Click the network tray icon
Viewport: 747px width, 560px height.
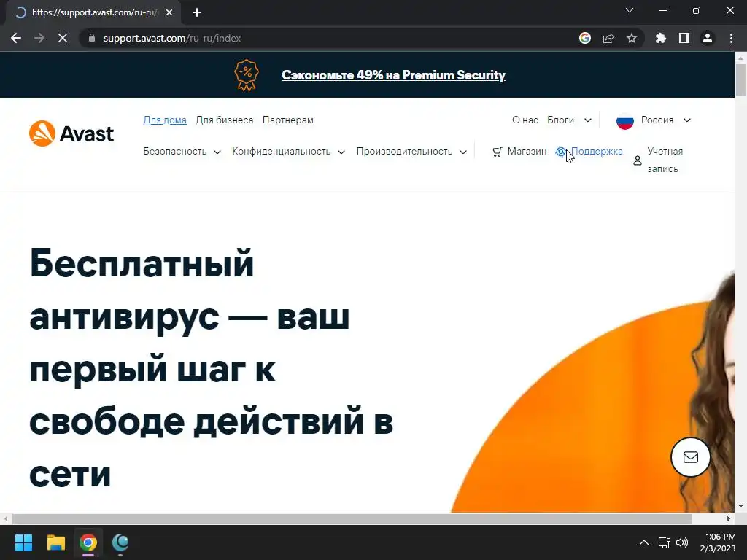(664, 542)
